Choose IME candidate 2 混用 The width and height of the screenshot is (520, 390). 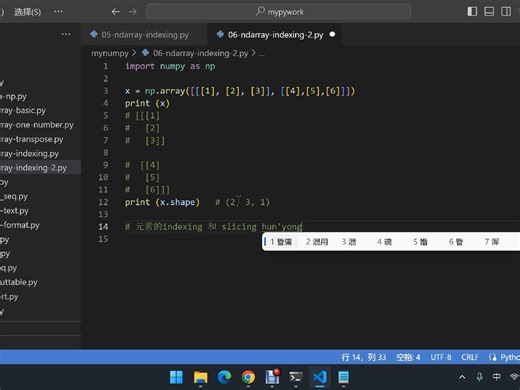tap(317, 242)
